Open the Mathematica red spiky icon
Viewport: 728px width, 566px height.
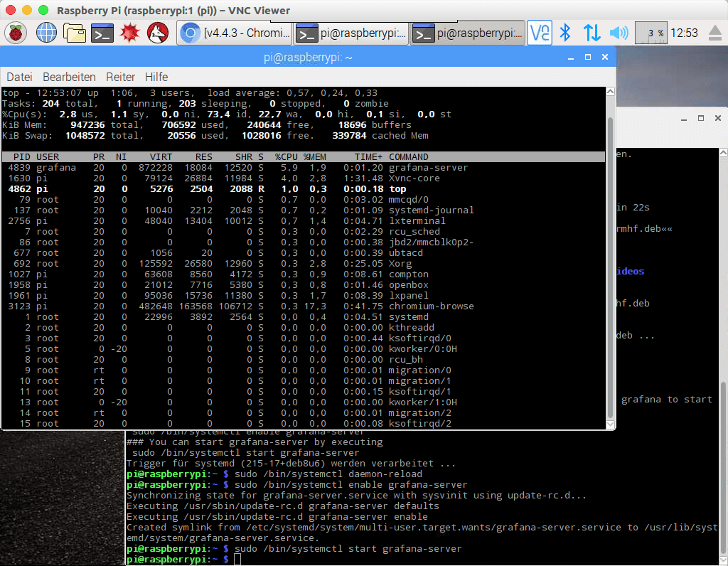click(129, 33)
